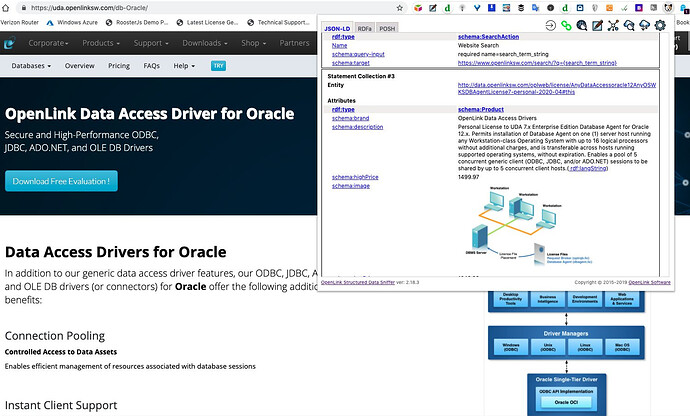Click the Windows Azure bookmark
Screen dimensions: 690x416
[72, 22]
